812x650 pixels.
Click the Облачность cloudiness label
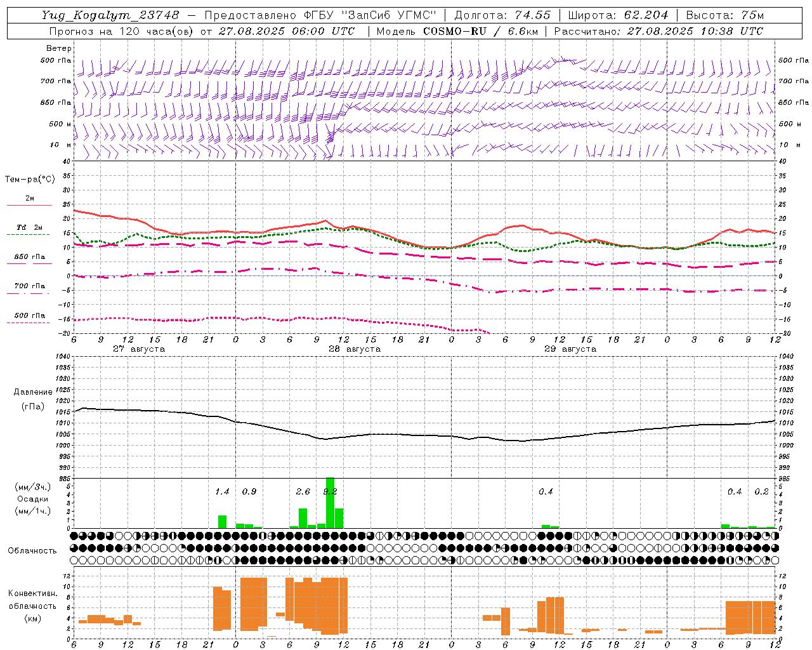[32, 551]
